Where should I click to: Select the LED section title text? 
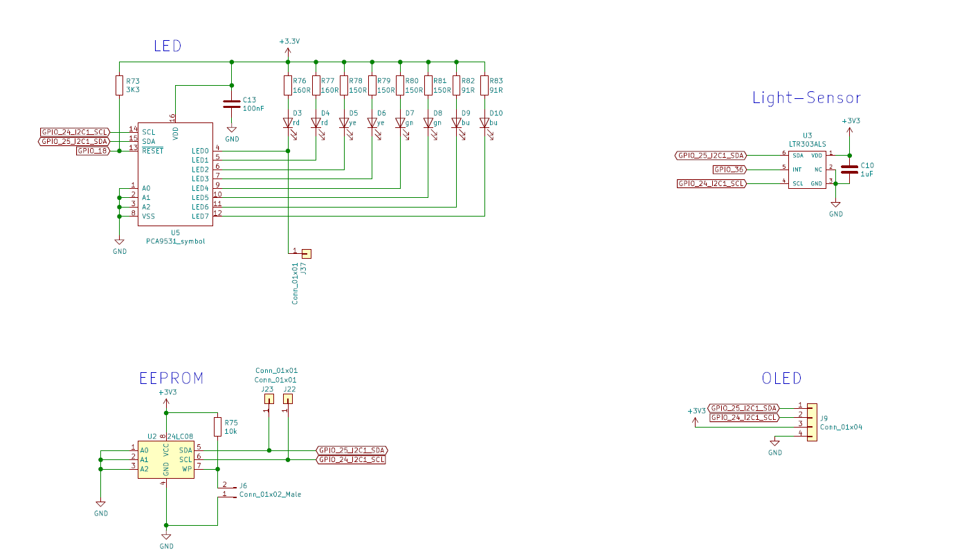[x=167, y=46]
